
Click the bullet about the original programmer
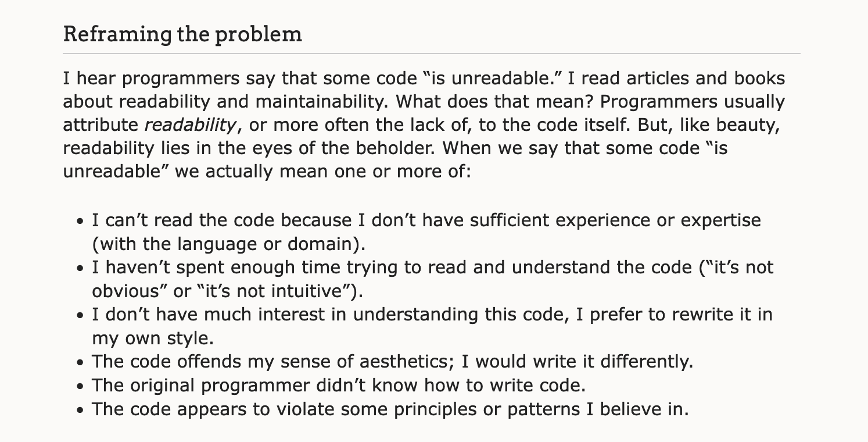(339, 385)
